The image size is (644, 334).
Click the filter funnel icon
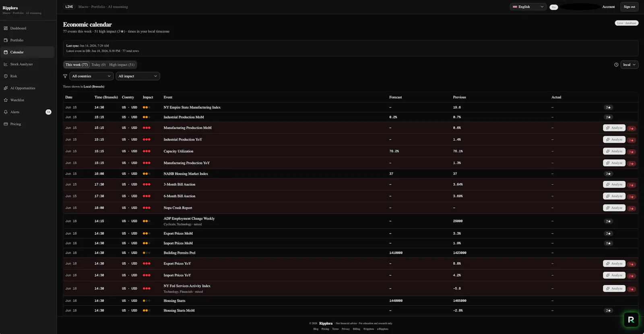65,76
